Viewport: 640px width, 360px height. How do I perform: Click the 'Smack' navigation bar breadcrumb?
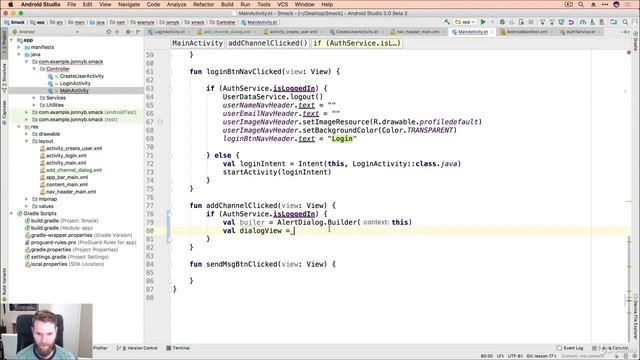pos(15,22)
